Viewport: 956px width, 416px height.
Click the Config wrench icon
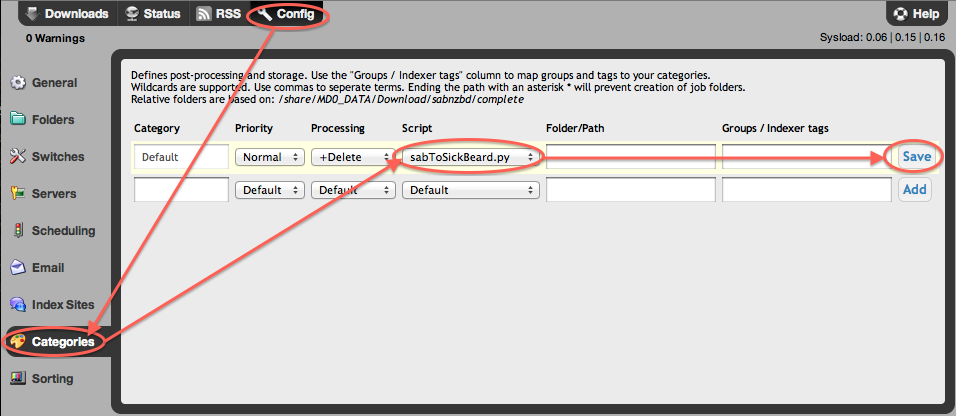coord(265,13)
